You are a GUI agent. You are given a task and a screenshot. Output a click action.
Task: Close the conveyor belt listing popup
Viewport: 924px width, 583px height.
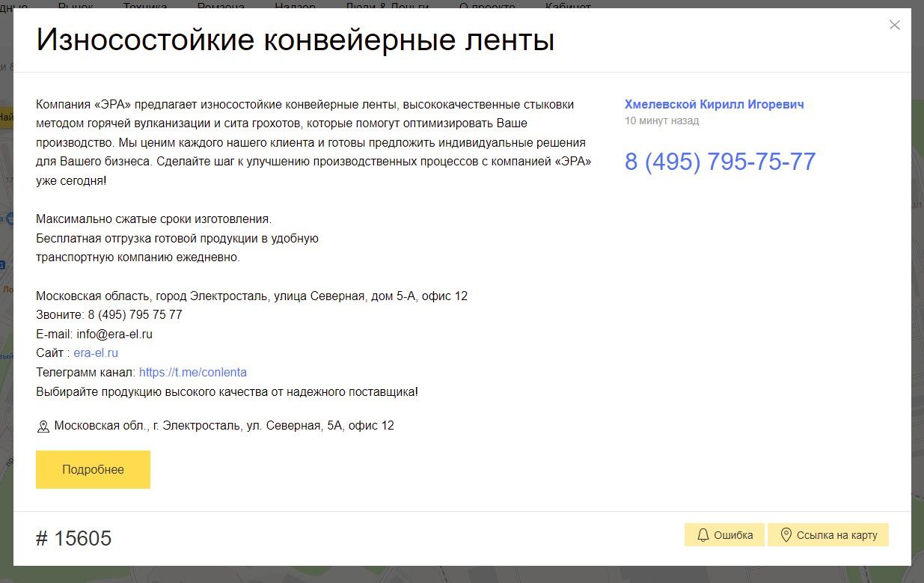click(x=894, y=25)
